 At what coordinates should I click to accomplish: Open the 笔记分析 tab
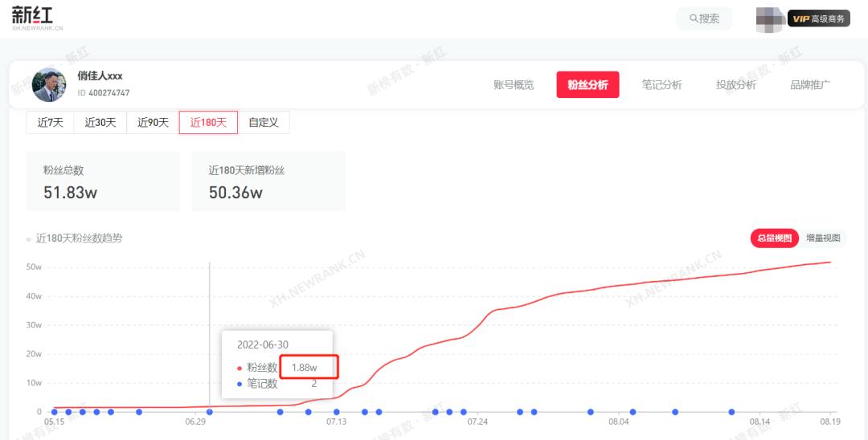[x=661, y=84]
